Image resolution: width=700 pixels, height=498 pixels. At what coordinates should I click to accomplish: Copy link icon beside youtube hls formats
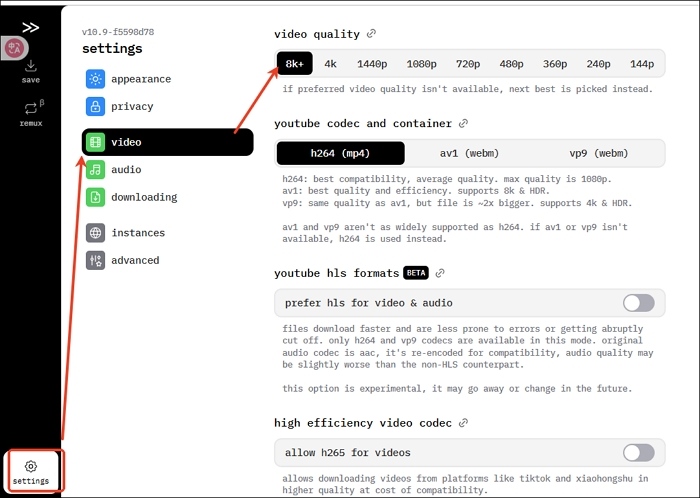pos(440,273)
